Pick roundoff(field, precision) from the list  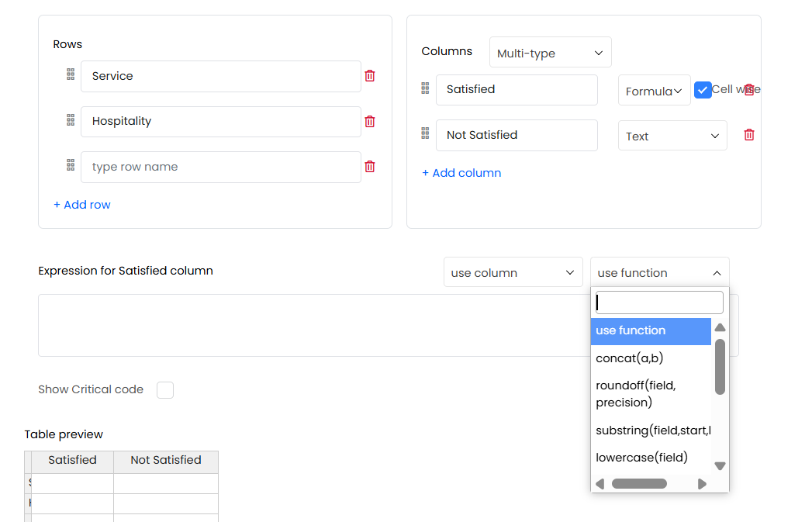[636, 394]
